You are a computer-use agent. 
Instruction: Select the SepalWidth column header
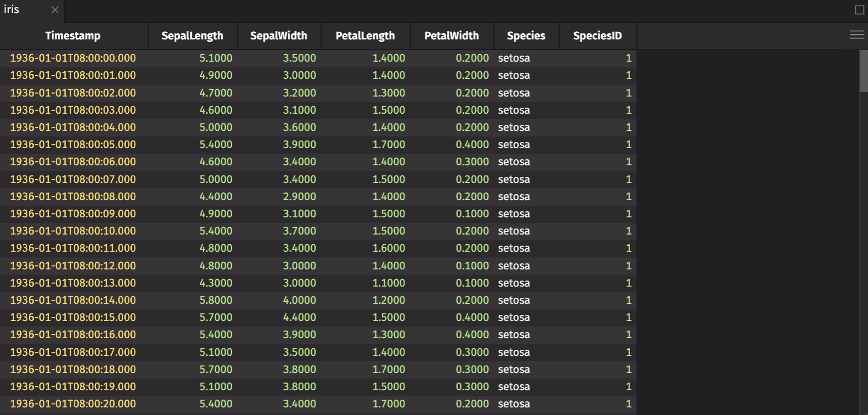pyautogui.click(x=278, y=36)
